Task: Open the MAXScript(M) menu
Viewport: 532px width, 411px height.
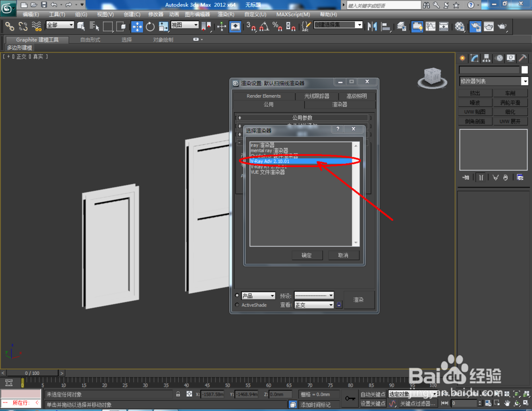Action: tap(293, 14)
